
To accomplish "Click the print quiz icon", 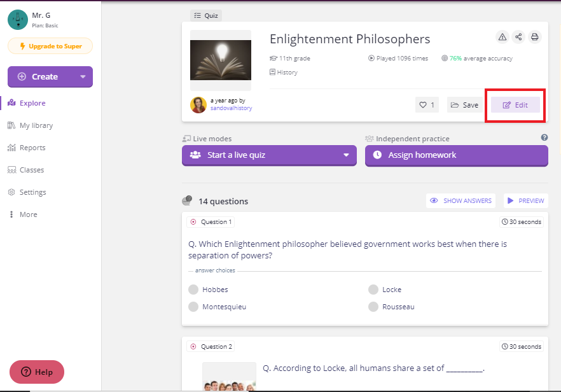I will [x=534, y=37].
